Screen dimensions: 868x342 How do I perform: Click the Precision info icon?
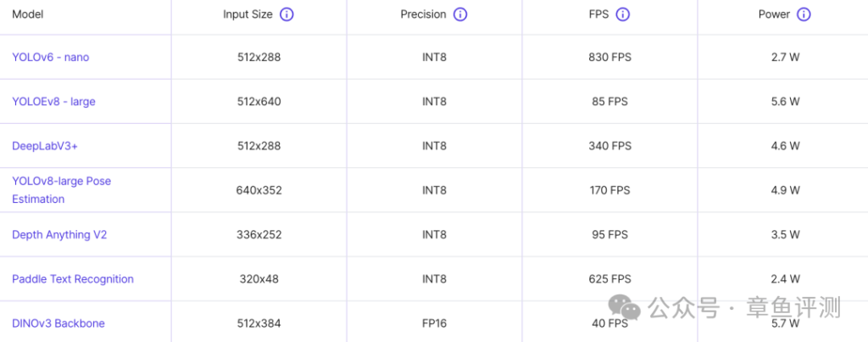point(460,14)
